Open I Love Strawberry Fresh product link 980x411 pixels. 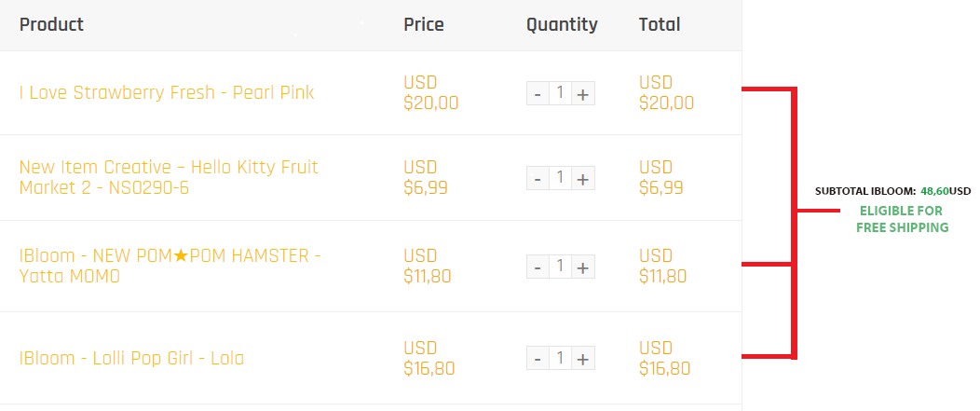pos(166,92)
